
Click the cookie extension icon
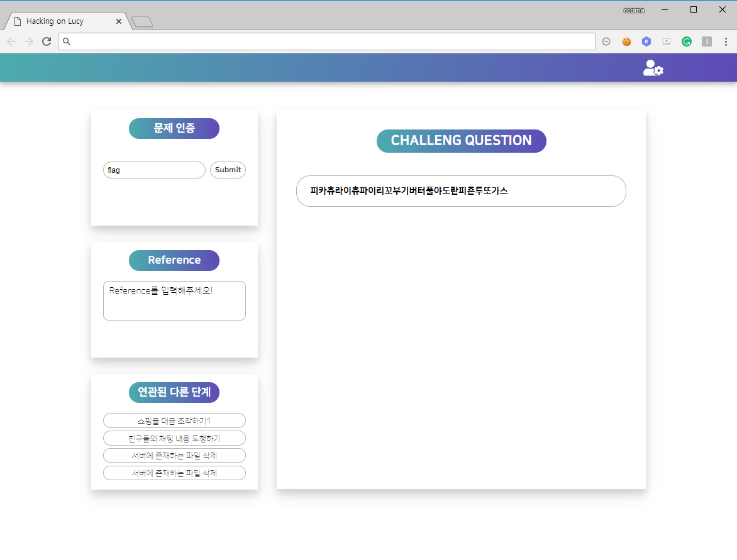[626, 41]
